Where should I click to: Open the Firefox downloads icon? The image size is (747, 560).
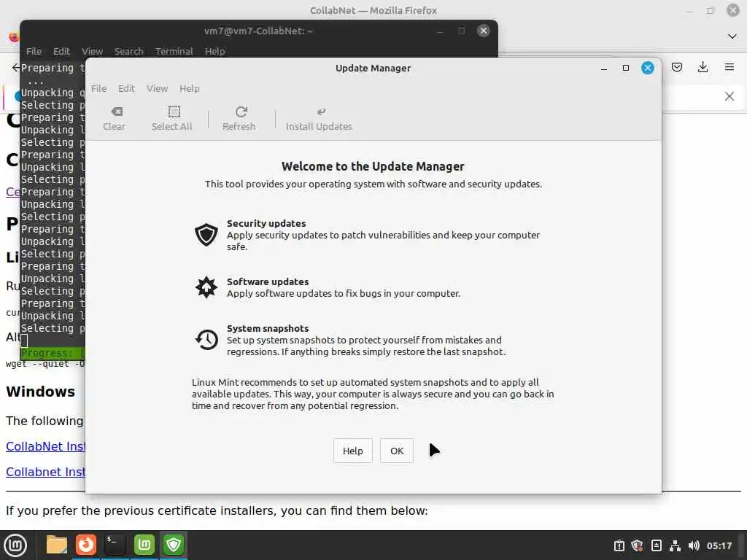point(703,67)
